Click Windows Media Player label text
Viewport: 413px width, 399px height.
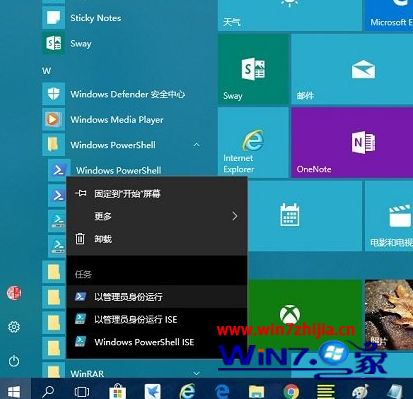pyautogui.click(x=117, y=119)
